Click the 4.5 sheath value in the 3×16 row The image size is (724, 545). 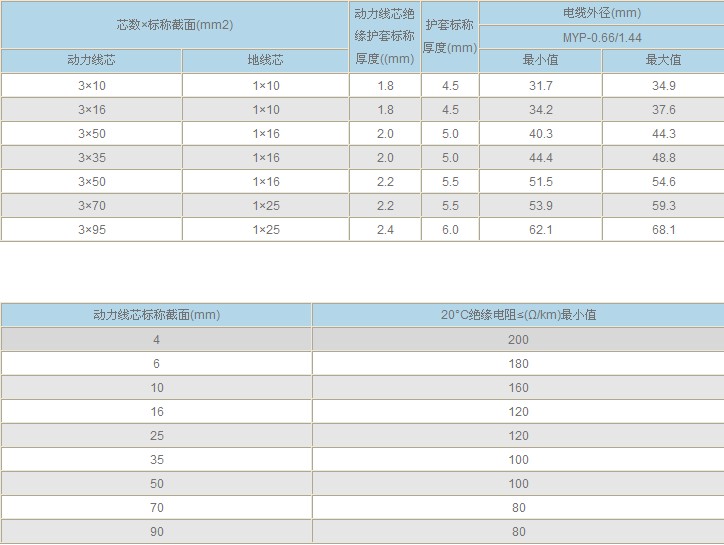click(x=450, y=109)
